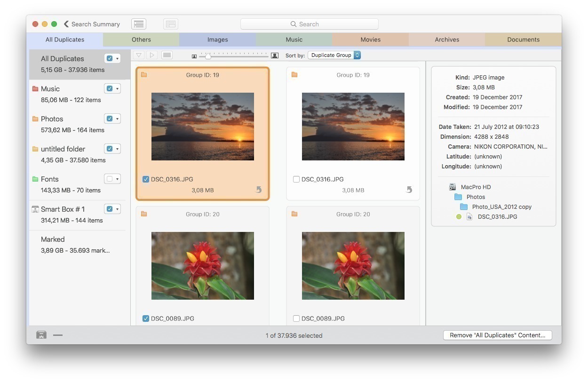The image size is (588, 382).
Task: Select the list view icon in the toolbar
Action: [167, 55]
